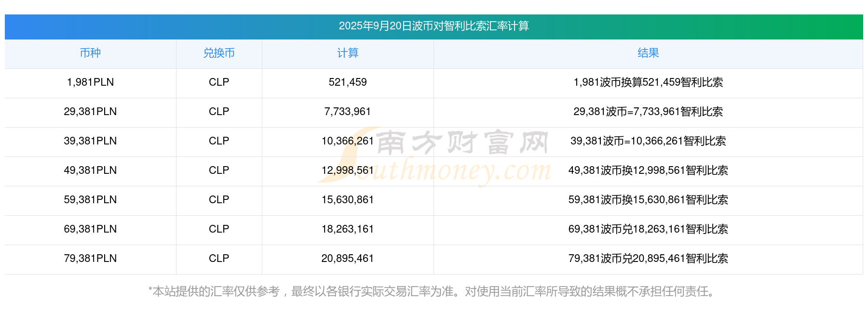This screenshot has height=313, width=868.
Task: Select the 币种 column header
Action: [90, 53]
